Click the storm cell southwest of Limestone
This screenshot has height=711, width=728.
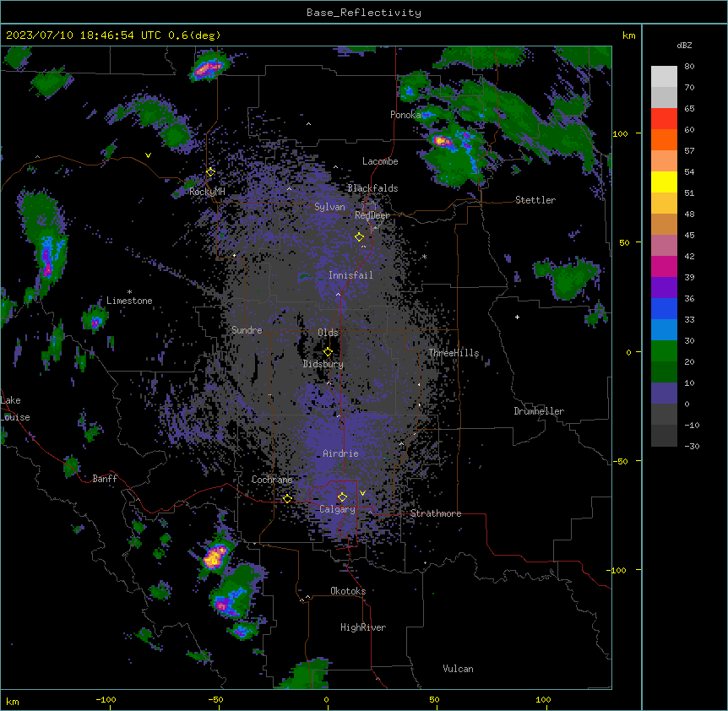95,321
